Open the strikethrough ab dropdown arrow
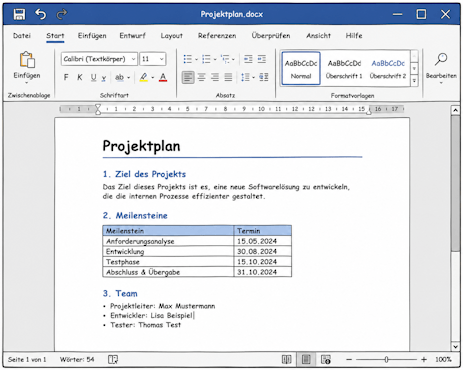 pyautogui.click(x=129, y=78)
